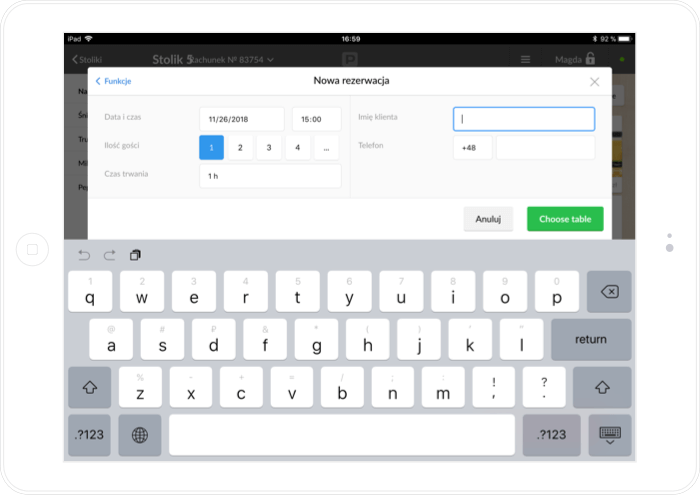Switch keyboard language with globe key
This screenshot has width=700, height=495.
click(140, 435)
